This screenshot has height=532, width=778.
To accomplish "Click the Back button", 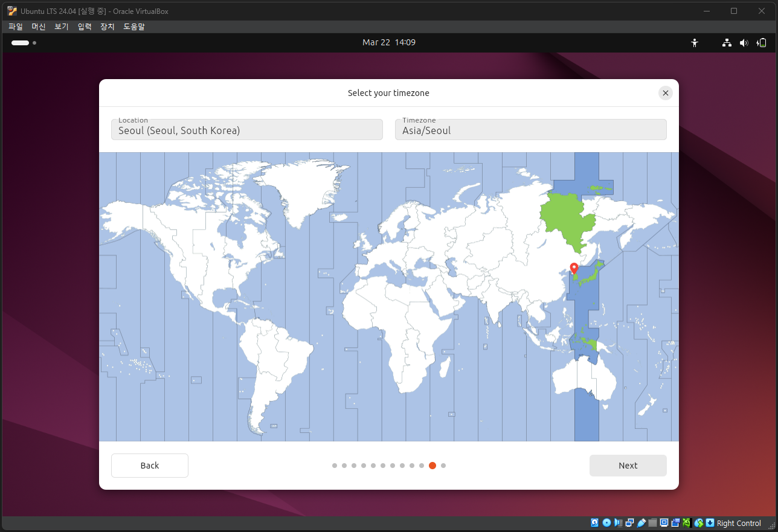I will (150, 466).
